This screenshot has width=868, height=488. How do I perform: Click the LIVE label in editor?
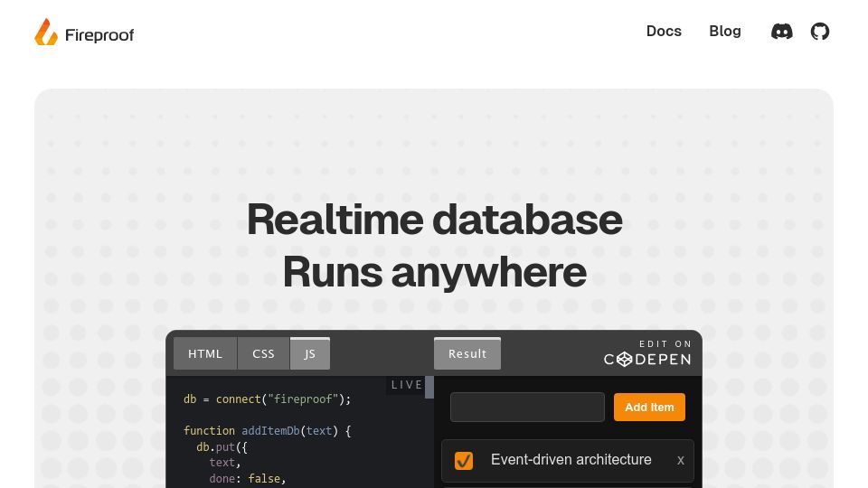[x=407, y=385]
